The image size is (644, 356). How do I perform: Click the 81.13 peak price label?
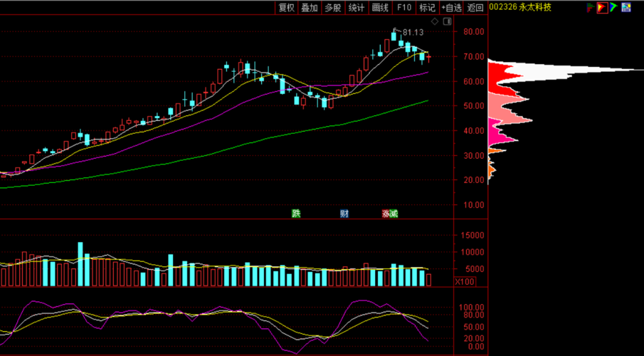point(413,32)
